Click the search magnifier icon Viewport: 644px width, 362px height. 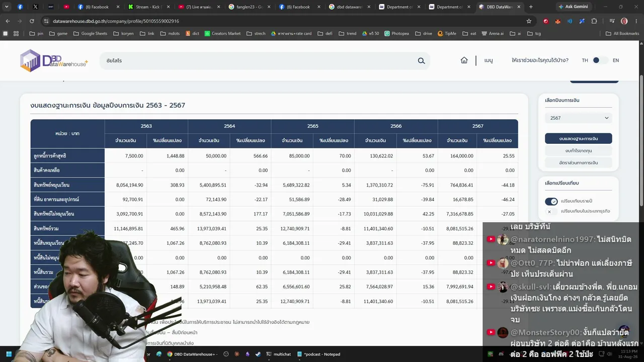tap(421, 61)
